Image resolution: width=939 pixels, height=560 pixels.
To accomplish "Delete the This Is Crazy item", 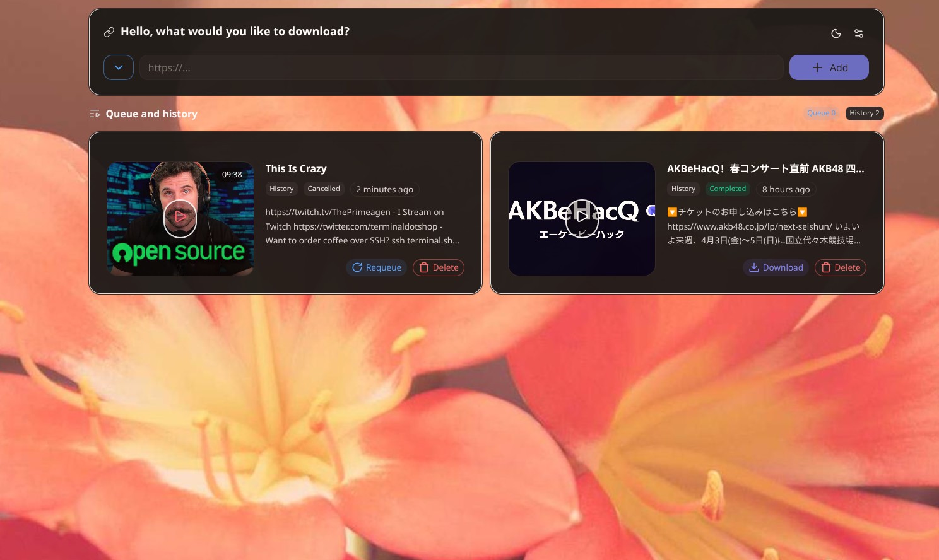I will 439,267.
